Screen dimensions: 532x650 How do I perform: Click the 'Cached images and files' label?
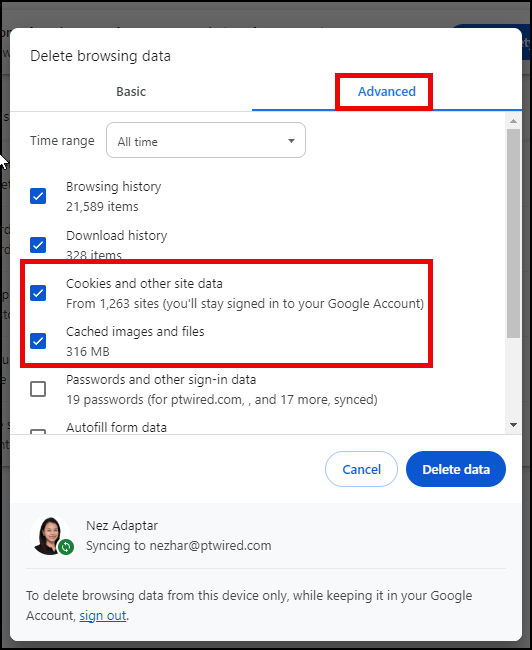click(135, 332)
